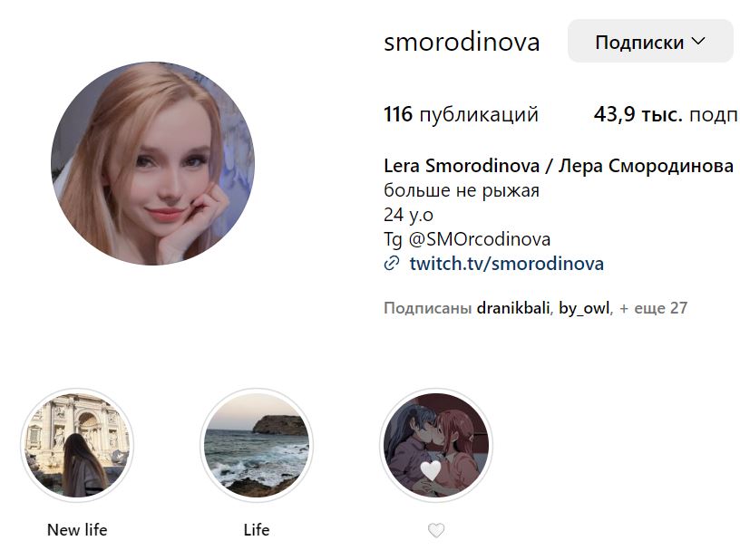Click the white heart icon label under highlight

(x=436, y=530)
